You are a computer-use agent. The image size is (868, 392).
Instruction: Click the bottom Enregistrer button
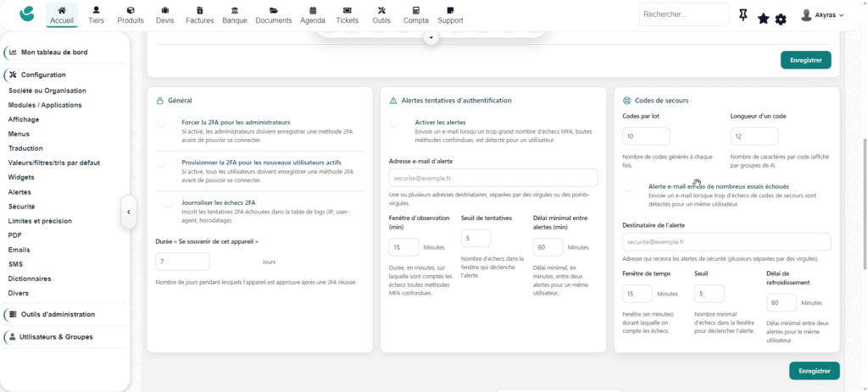tap(815, 371)
